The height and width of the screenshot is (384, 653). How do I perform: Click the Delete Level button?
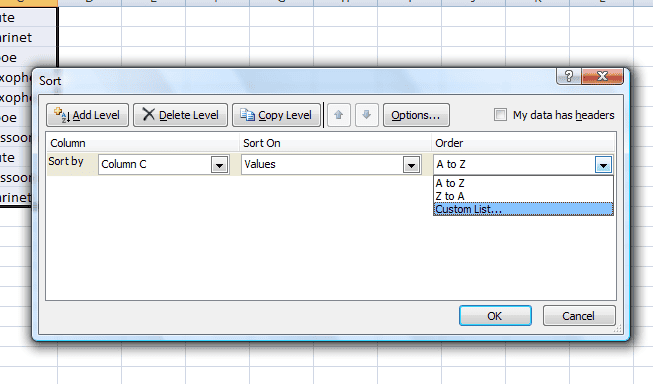pyautogui.click(x=180, y=115)
